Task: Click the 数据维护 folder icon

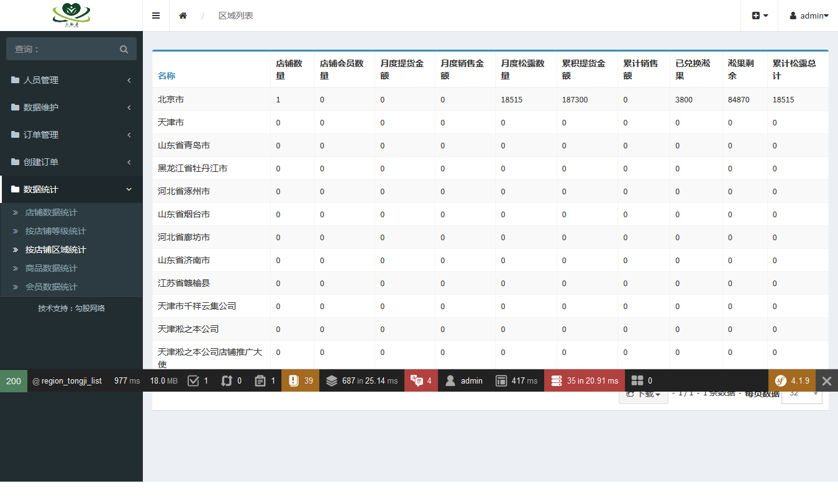Action: point(16,107)
